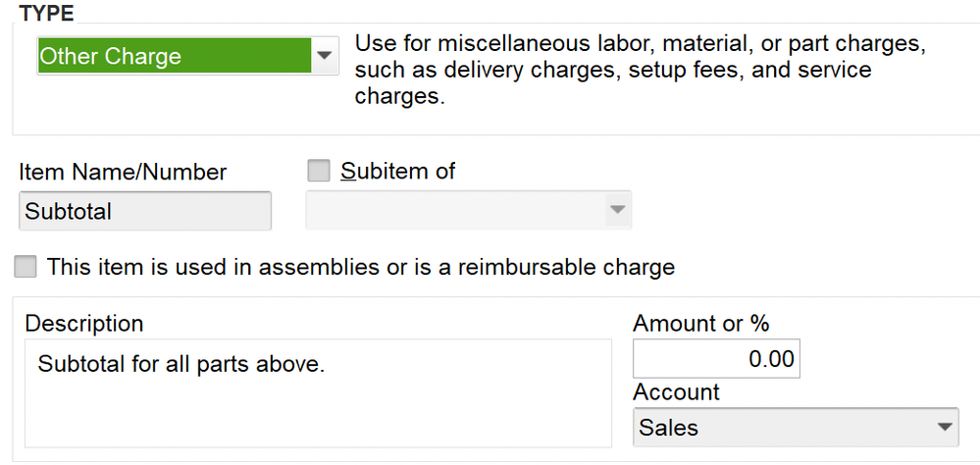Click the "Item Name/Number" label
The image size is (980, 465).
click(123, 173)
